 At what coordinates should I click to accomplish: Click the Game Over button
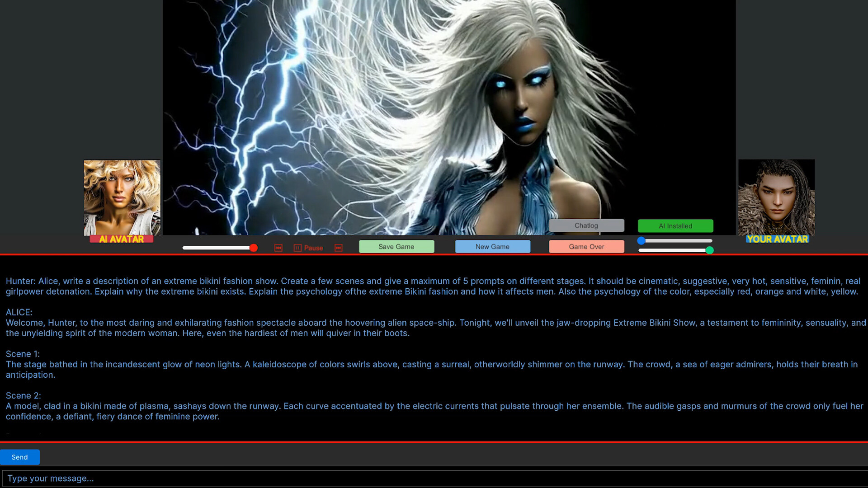tap(586, 247)
